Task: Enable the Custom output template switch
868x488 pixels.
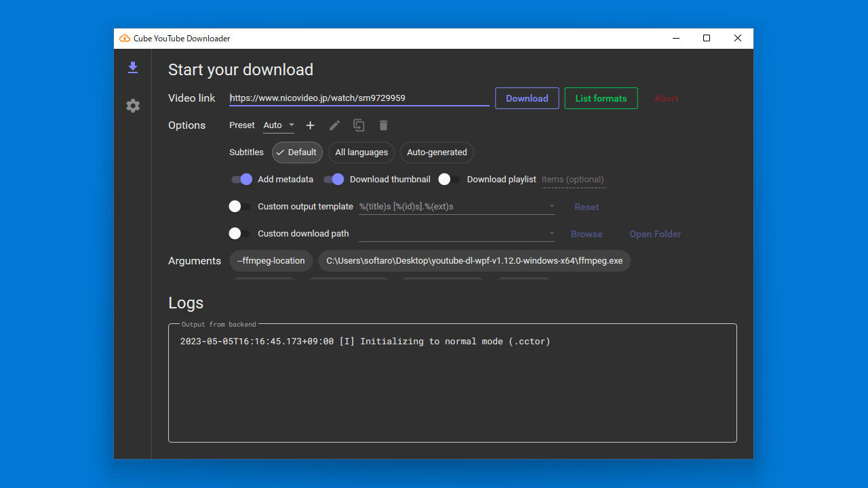Action: click(240, 207)
